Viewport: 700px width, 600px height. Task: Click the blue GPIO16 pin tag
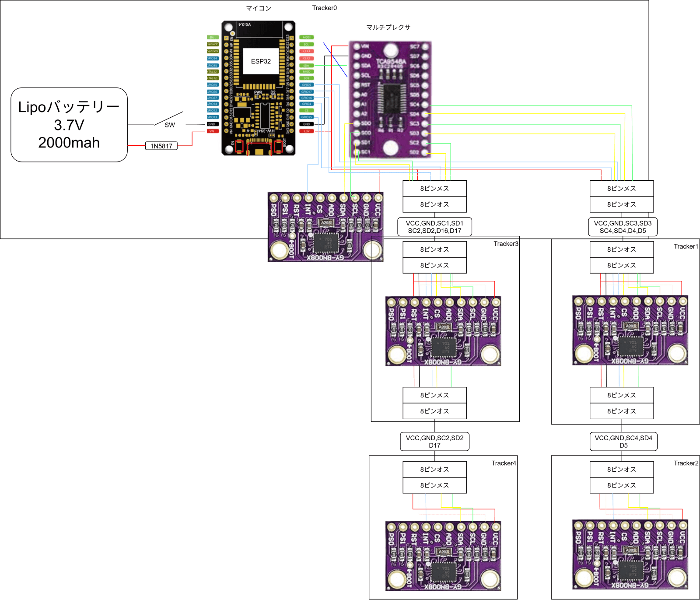tap(306, 98)
